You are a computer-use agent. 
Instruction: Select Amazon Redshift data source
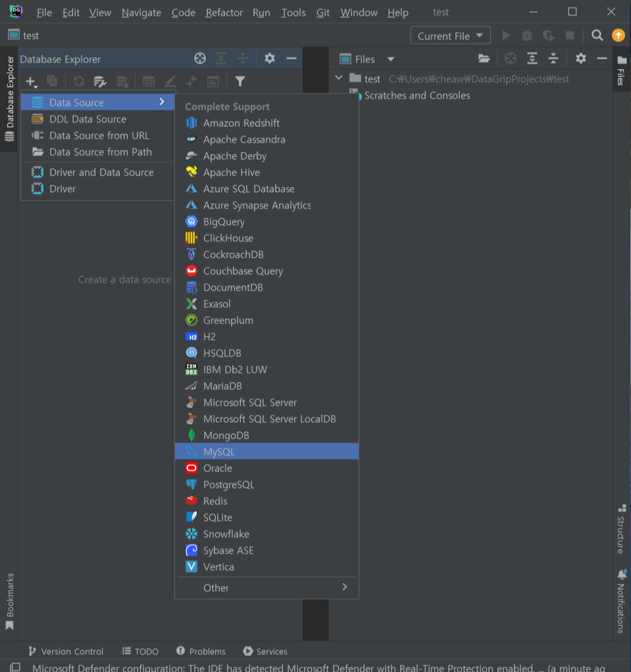[267, 123]
